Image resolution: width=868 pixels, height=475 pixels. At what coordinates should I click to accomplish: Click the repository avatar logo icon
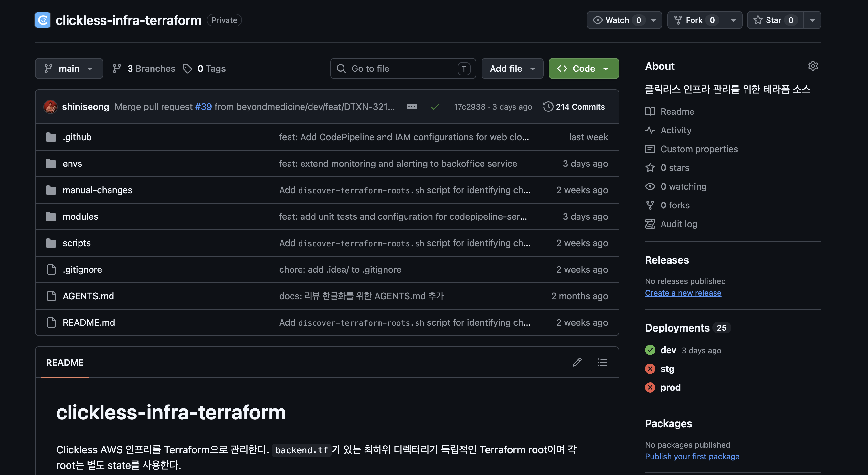pyautogui.click(x=42, y=20)
